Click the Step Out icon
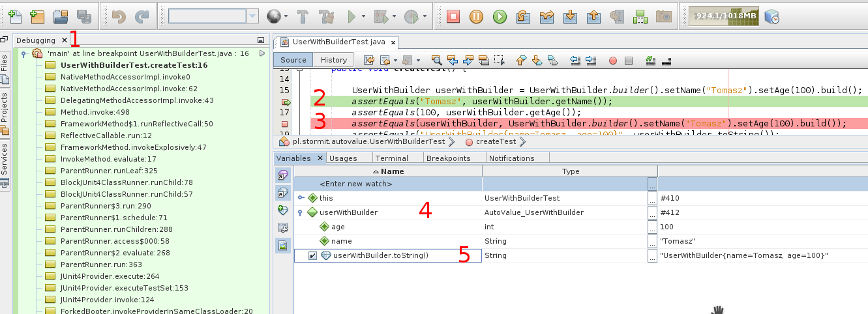 coord(593,16)
